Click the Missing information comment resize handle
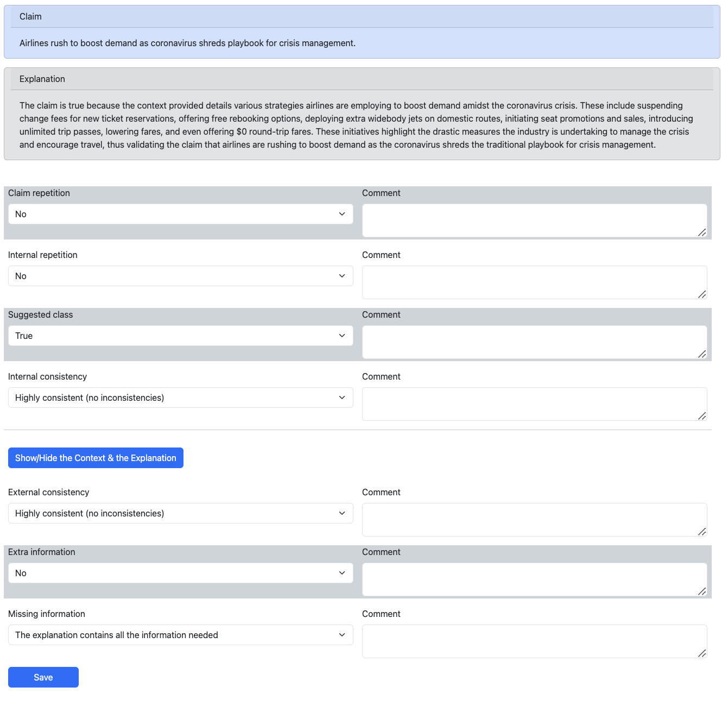This screenshot has width=728, height=706. click(702, 653)
